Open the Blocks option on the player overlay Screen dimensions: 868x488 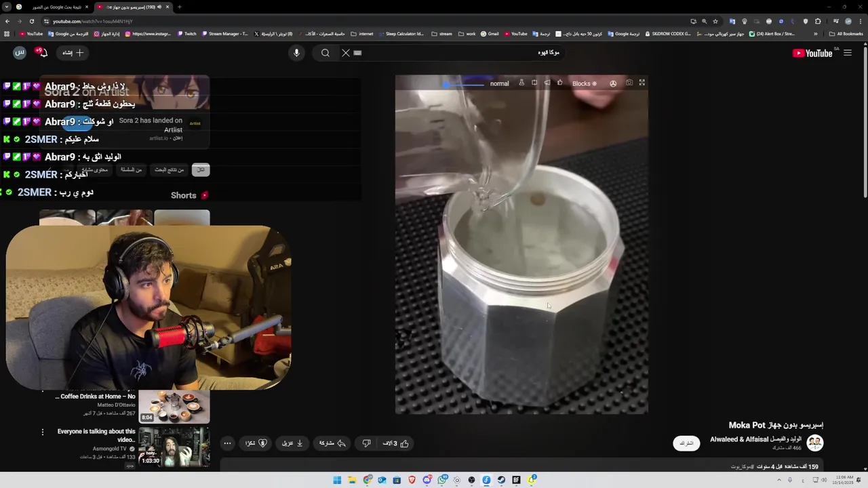(585, 83)
